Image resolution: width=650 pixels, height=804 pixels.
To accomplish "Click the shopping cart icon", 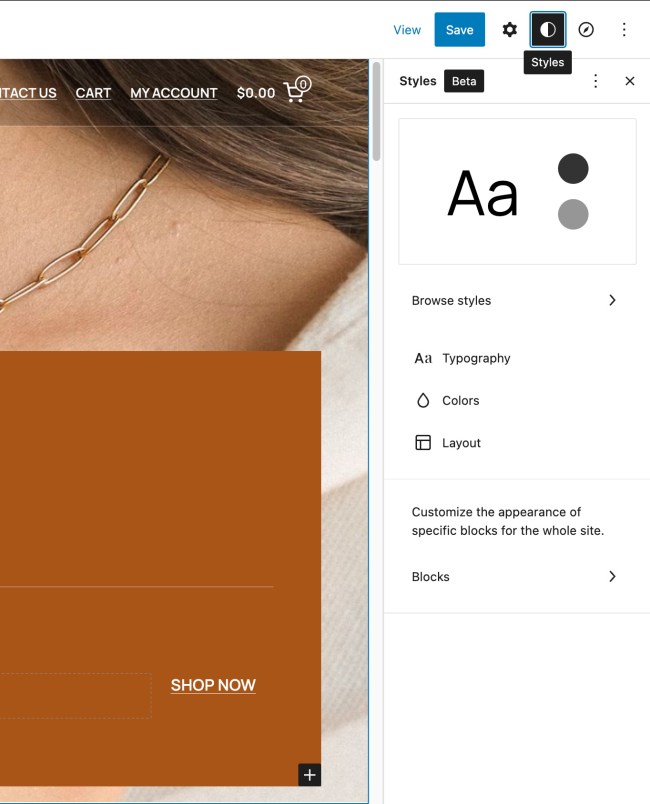I will pos(297,90).
